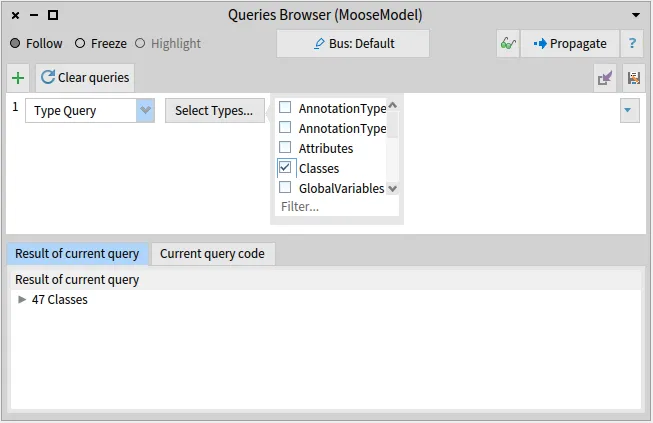Switch to Current query code tab
This screenshot has width=653, height=423.
(x=212, y=254)
